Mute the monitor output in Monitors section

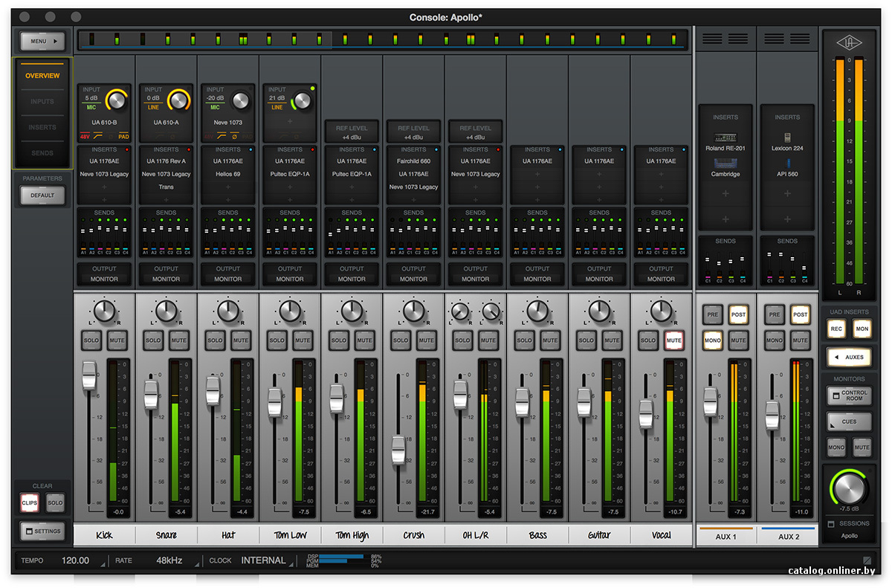pos(862,448)
